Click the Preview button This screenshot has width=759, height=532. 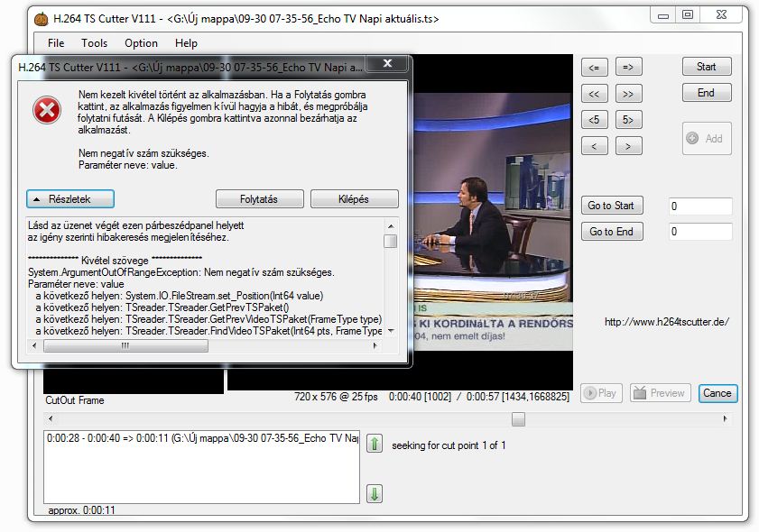(x=659, y=393)
